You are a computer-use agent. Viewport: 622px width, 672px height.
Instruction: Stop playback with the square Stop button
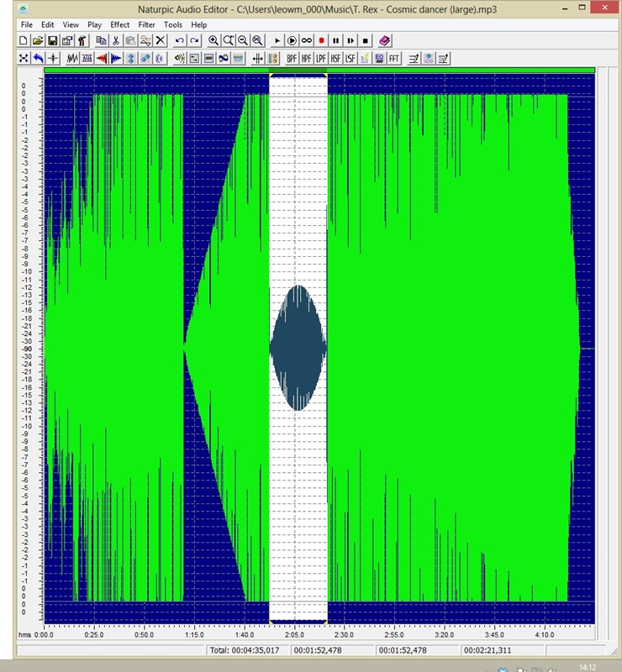(x=366, y=40)
